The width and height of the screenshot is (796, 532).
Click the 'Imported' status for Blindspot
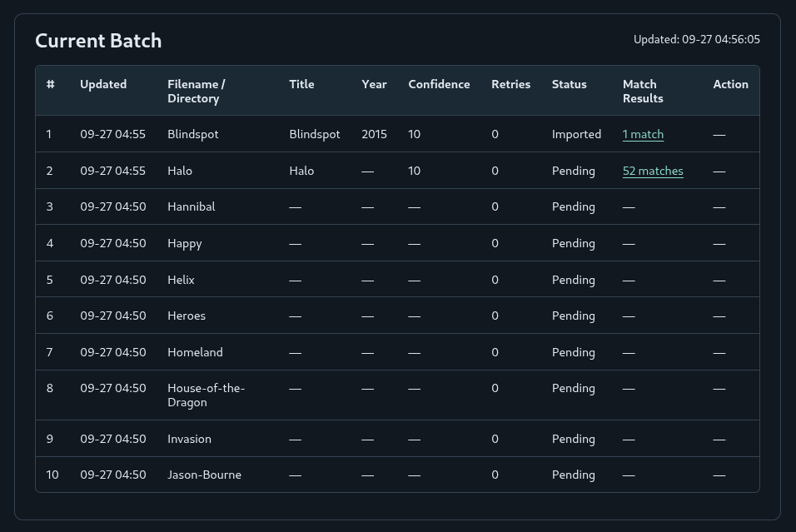pyautogui.click(x=576, y=134)
